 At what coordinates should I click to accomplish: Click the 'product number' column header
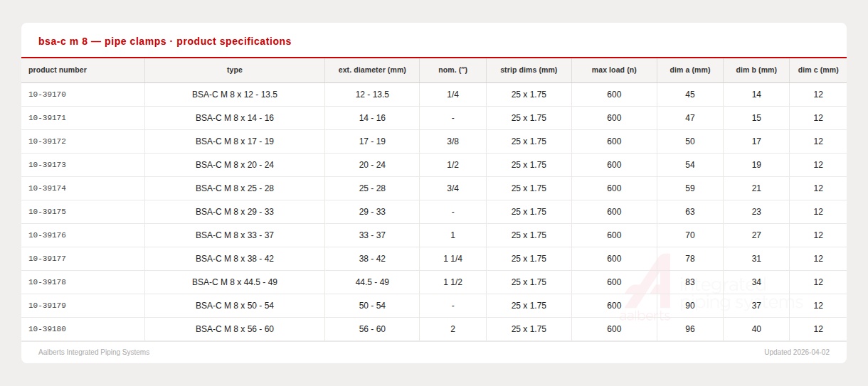[x=58, y=70]
